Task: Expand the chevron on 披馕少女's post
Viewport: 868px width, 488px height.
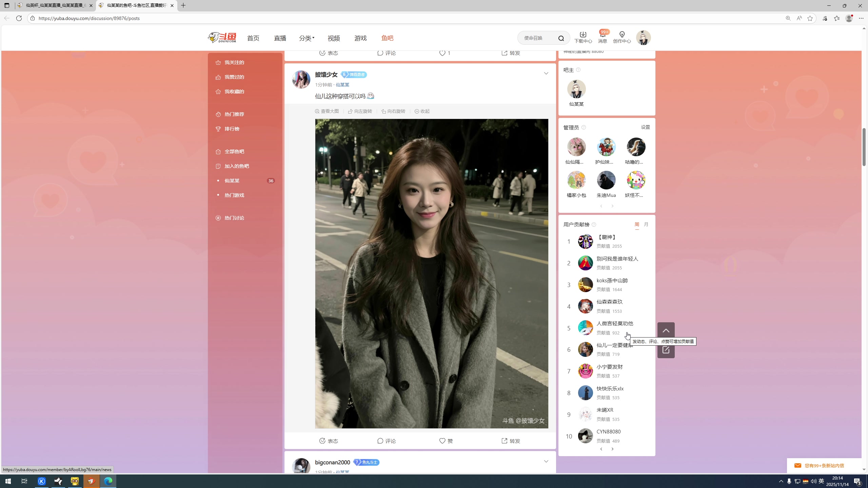Action: (x=546, y=73)
